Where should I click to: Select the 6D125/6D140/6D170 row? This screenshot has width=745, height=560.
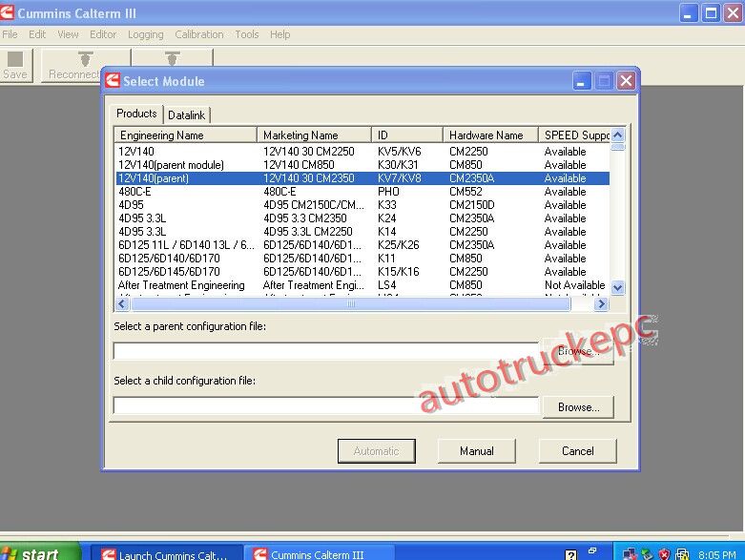coord(362,258)
